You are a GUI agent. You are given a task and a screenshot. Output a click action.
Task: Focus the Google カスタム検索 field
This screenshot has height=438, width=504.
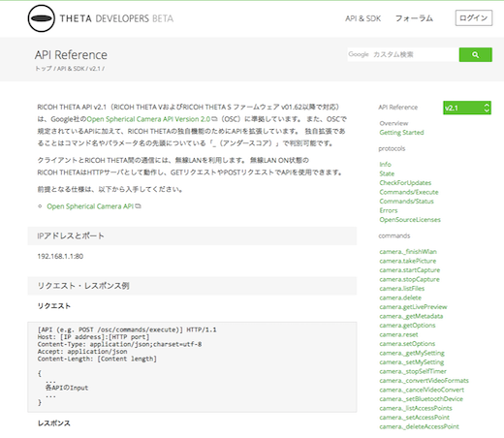tap(403, 54)
